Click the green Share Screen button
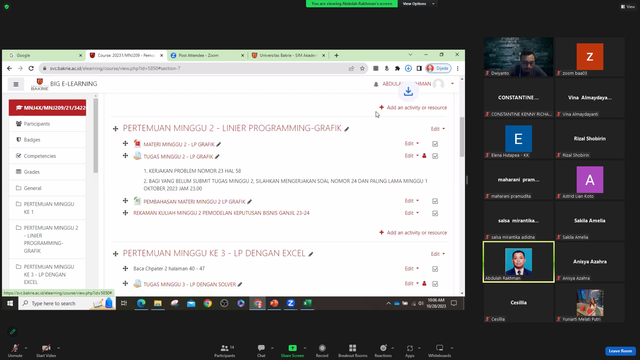Image resolution: width=640 pixels, height=360 pixels. (292, 350)
